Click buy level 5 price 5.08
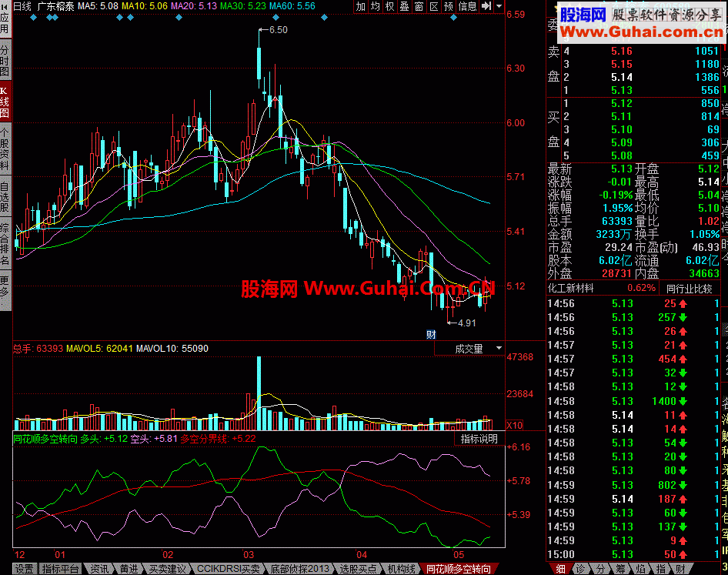Image resolution: width=728 pixels, height=575 pixels. (x=621, y=155)
